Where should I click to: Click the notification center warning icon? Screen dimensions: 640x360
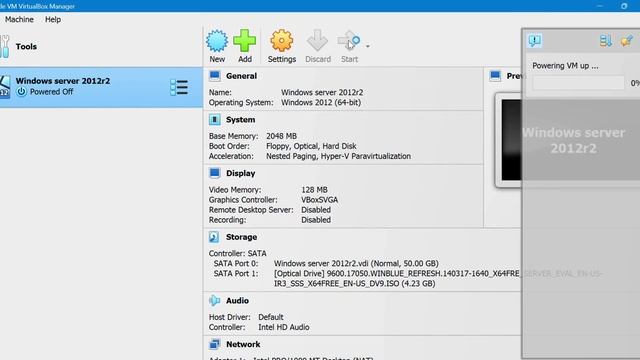pyautogui.click(x=535, y=40)
